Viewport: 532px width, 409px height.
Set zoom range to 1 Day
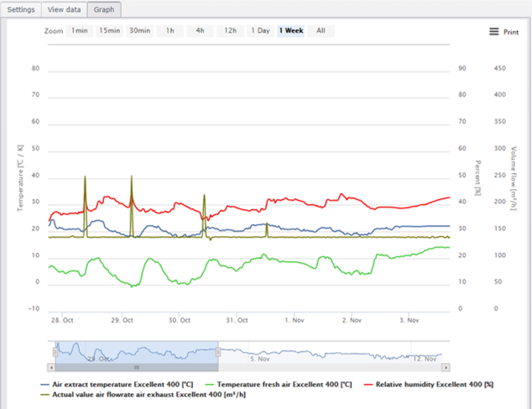point(261,31)
